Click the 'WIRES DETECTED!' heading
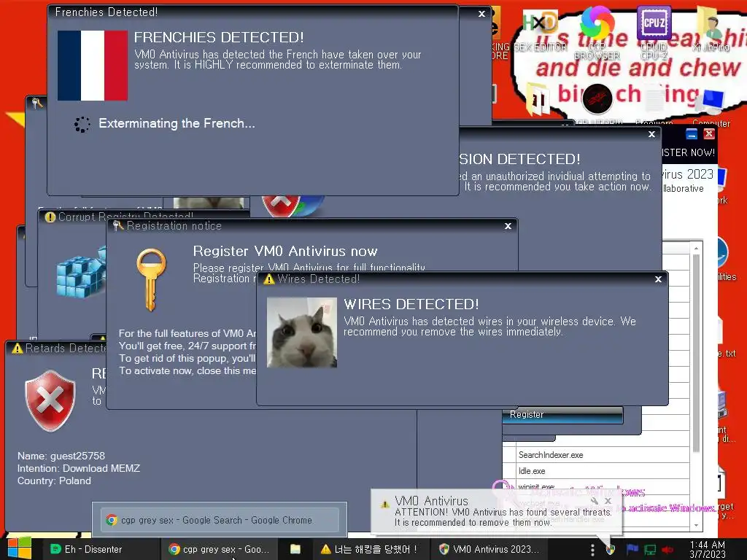Image resolution: width=747 pixels, height=560 pixels. click(411, 304)
